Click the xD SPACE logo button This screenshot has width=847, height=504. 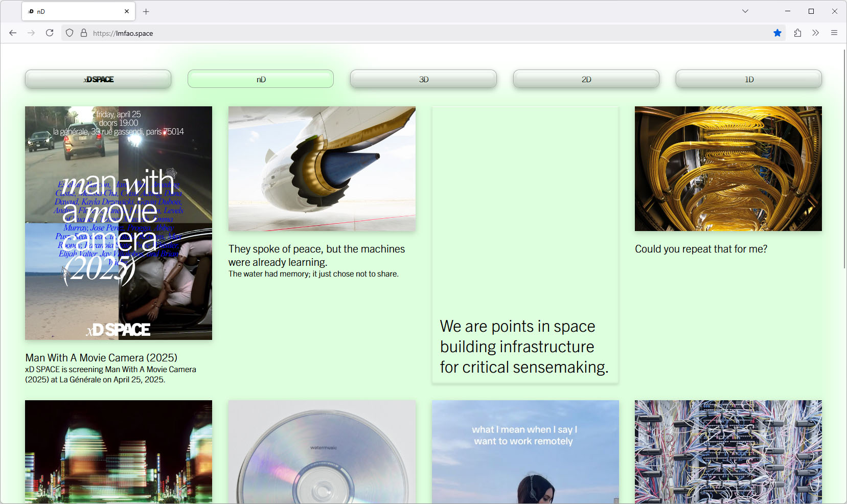(98, 79)
